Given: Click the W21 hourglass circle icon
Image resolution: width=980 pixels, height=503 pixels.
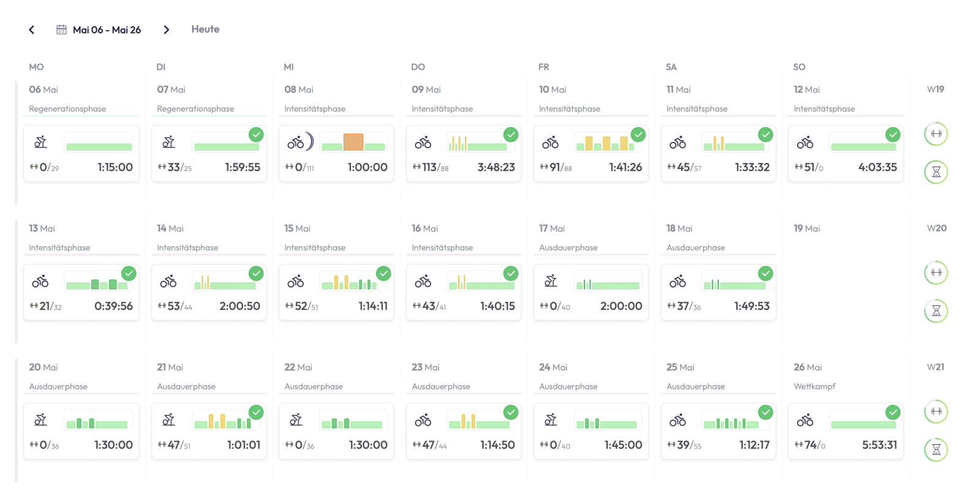Looking at the screenshot, I should coord(936,450).
